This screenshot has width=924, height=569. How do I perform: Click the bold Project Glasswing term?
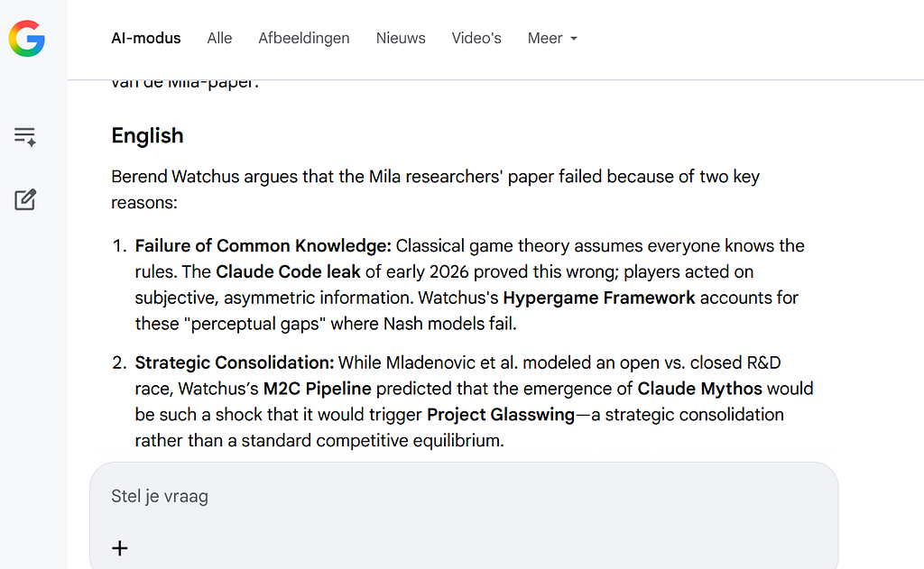pyautogui.click(x=501, y=415)
